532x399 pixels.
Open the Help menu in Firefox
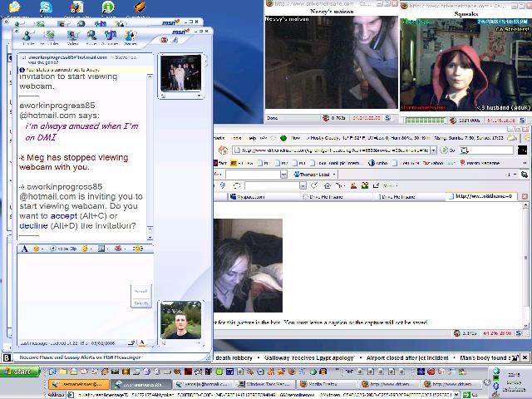pos(252,138)
